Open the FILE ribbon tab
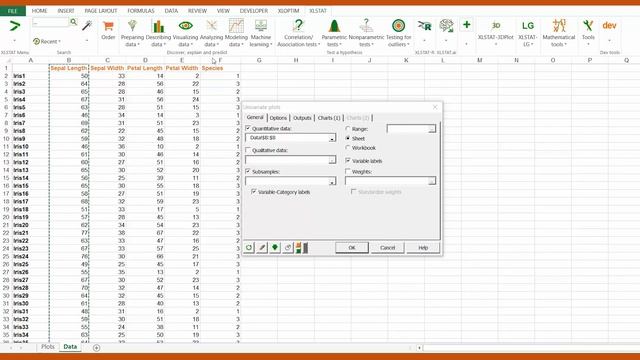Screen dimensions: 640x360 [13, 11]
